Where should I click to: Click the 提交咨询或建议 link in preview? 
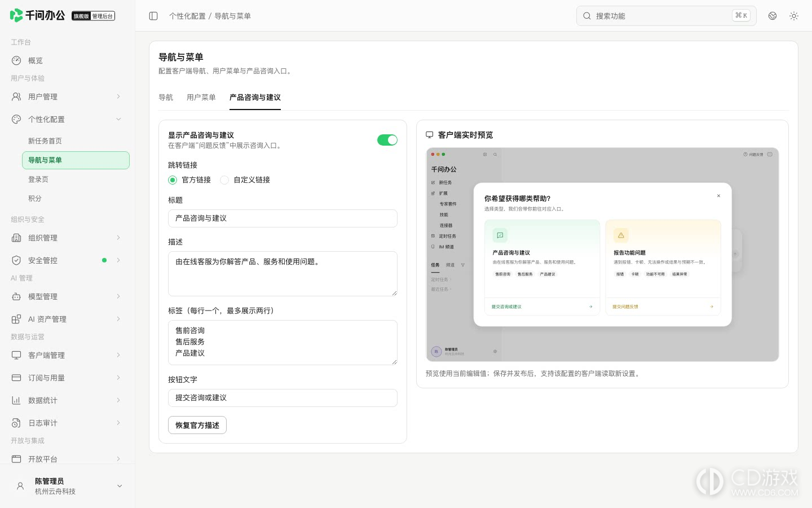coord(506,306)
